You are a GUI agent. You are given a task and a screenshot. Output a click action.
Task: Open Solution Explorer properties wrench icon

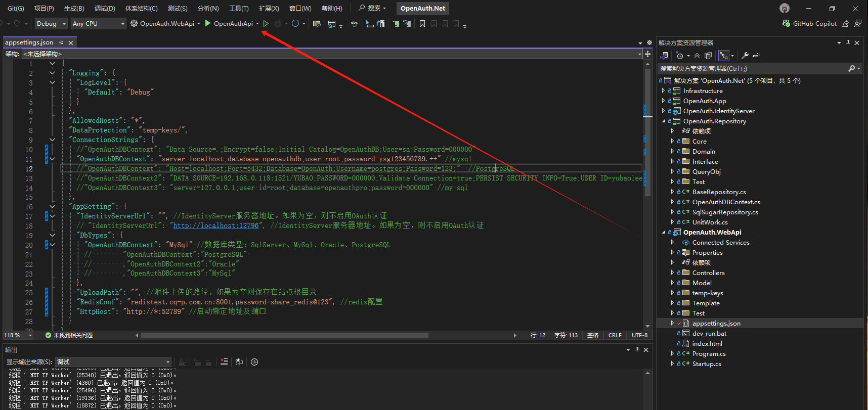click(x=745, y=56)
